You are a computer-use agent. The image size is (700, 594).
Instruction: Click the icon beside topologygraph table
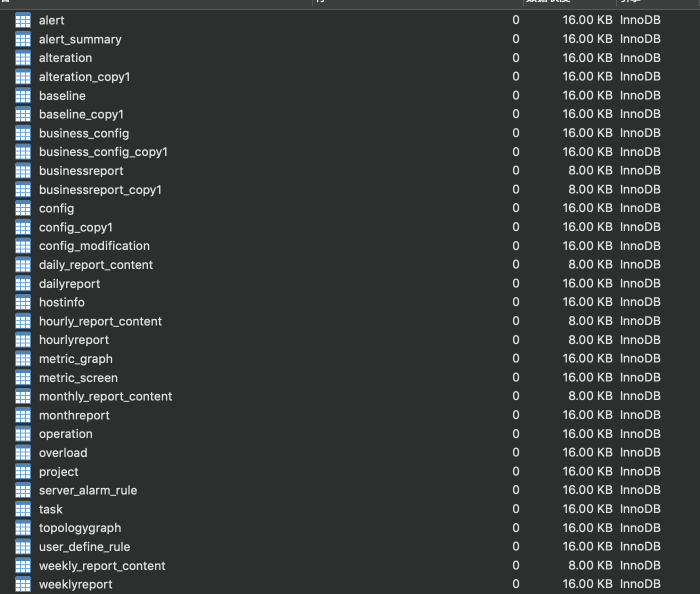click(23, 528)
